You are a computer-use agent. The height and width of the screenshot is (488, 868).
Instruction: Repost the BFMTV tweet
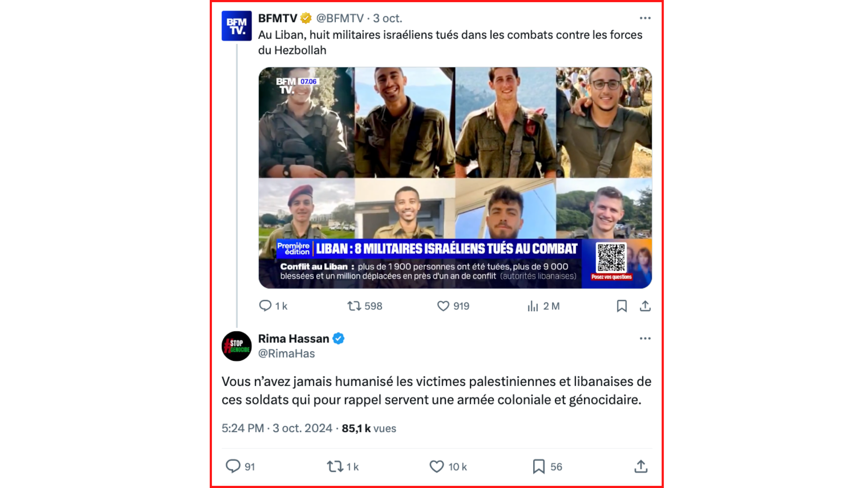tap(365, 306)
